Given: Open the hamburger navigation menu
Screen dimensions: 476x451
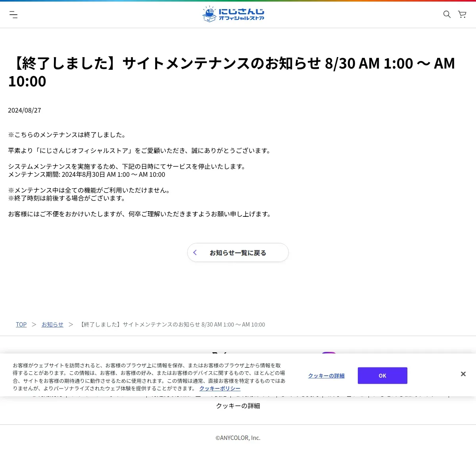Looking at the screenshot, I should pos(13,15).
